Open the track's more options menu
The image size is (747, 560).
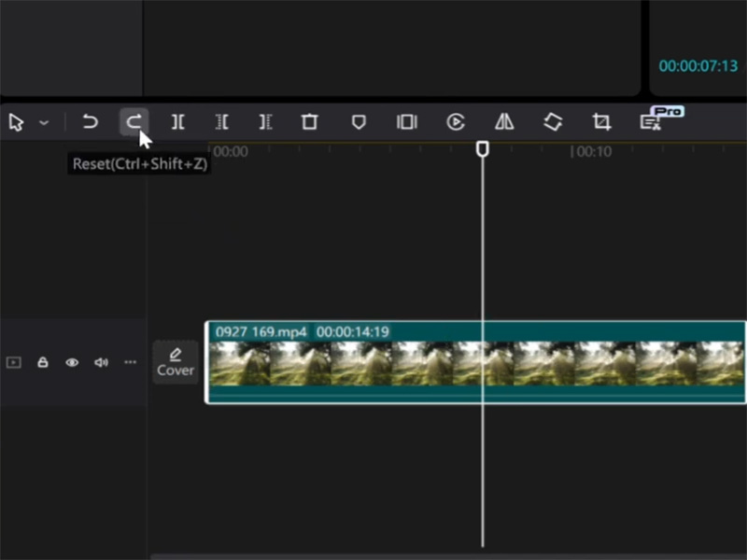tap(130, 363)
